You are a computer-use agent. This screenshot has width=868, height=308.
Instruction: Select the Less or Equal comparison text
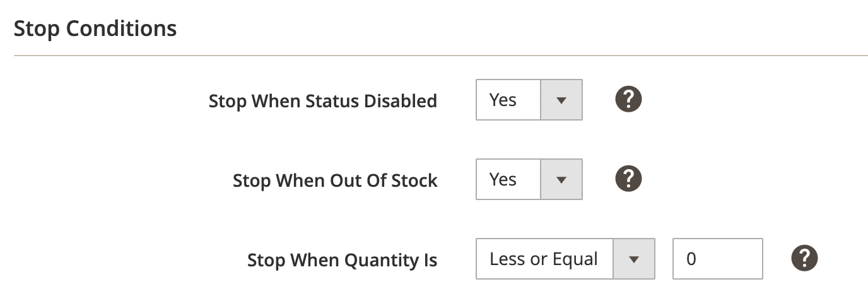coord(544,259)
